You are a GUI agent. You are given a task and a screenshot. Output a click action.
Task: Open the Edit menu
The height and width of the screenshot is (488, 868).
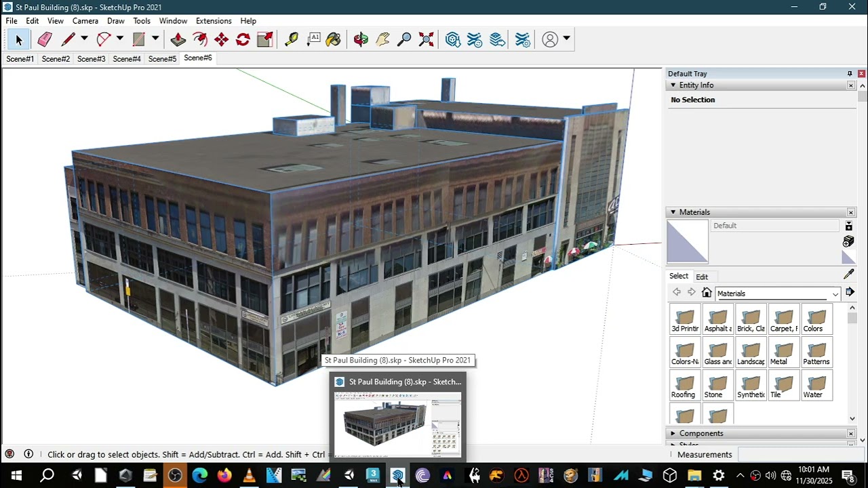[x=33, y=21]
